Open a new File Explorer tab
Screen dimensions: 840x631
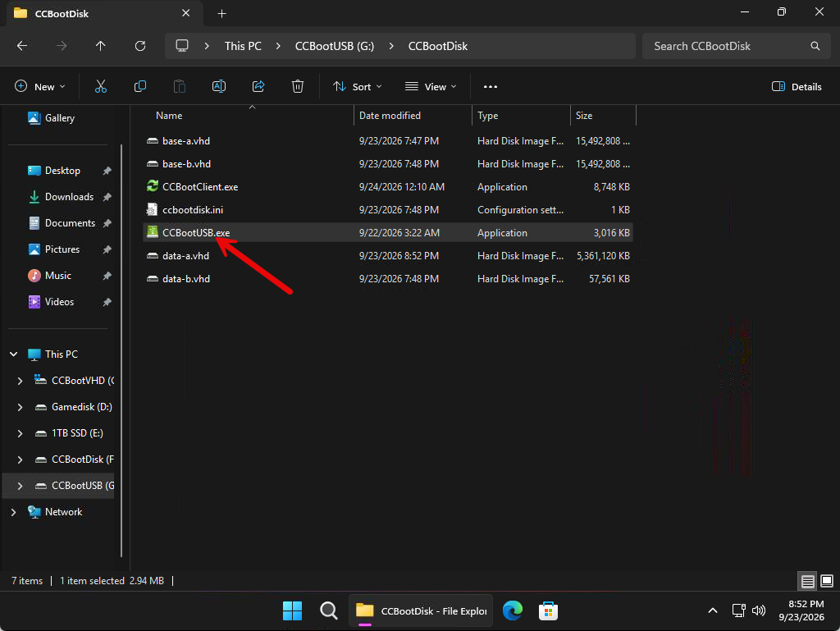coord(221,13)
